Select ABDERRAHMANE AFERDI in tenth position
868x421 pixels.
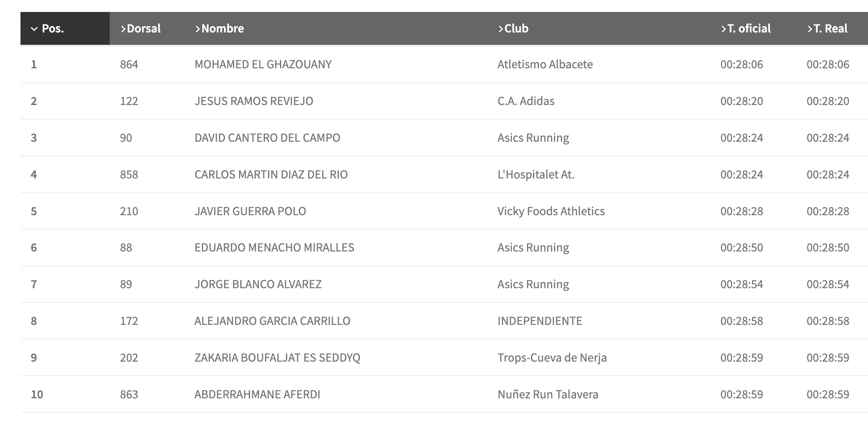(x=257, y=395)
